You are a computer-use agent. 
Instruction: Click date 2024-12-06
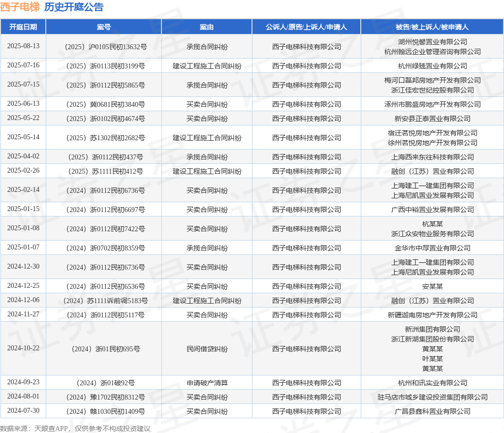(23, 300)
